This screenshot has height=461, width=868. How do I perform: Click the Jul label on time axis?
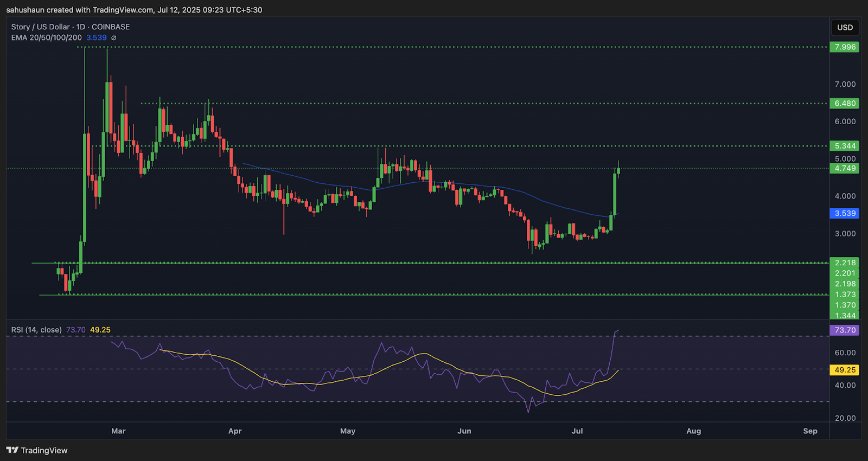click(x=577, y=431)
